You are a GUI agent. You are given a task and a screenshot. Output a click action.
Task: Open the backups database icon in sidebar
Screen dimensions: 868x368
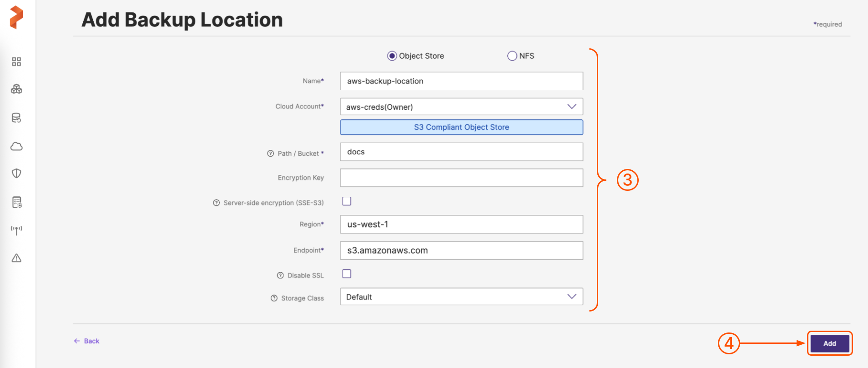pyautogui.click(x=16, y=118)
